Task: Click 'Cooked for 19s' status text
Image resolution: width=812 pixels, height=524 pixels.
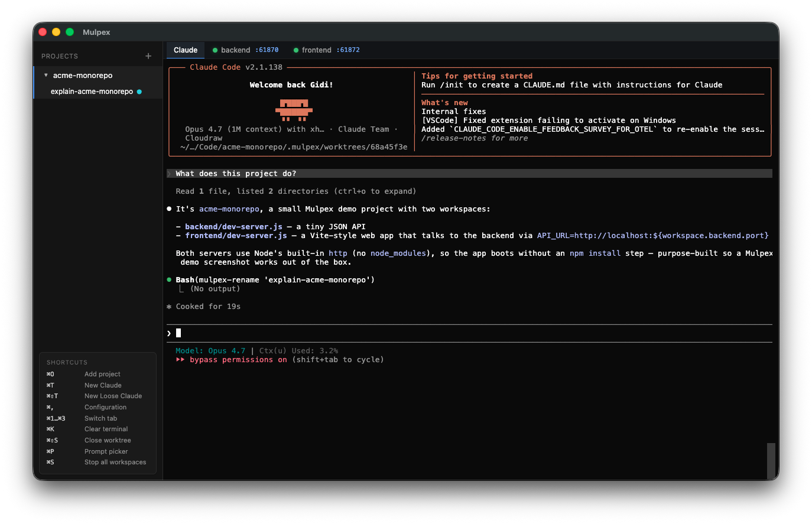Action: click(208, 307)
